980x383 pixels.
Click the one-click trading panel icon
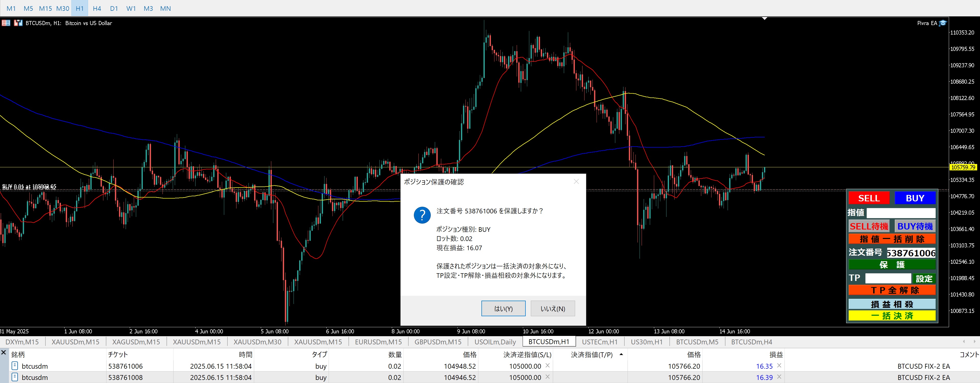(x=6, y=23)
